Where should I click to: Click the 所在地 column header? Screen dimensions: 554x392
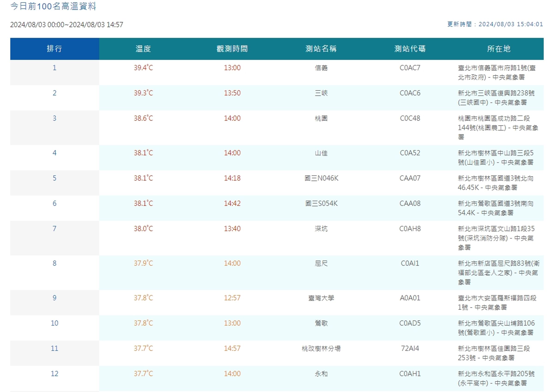tap(499, 49)
